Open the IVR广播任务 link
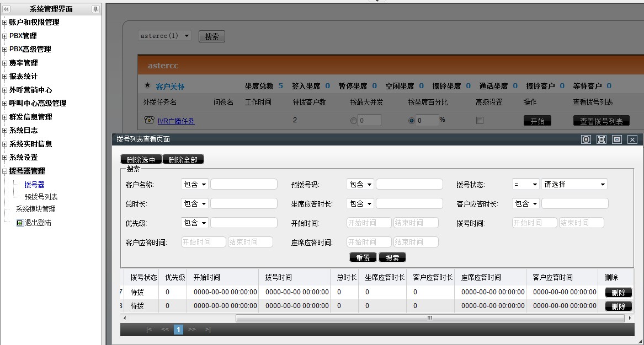Image resolution: width=644 pixels, height=345 pixels. click(176, 121)
